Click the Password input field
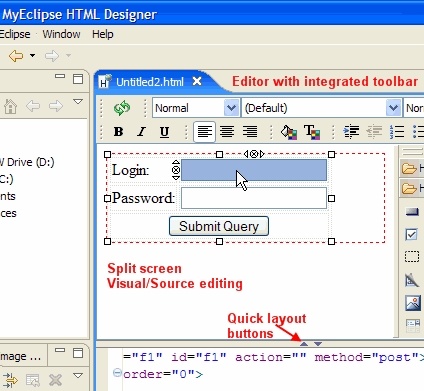Image resolution: width=424 pixels, height=391 pixels. [x=254, y=198]
